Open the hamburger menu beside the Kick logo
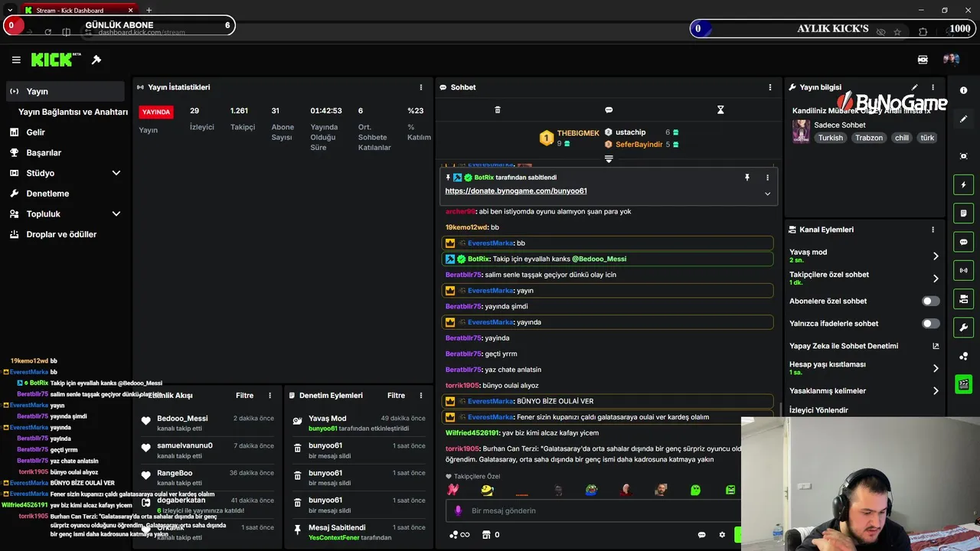Viewport: 980px width, 551px height. [16, 60]
